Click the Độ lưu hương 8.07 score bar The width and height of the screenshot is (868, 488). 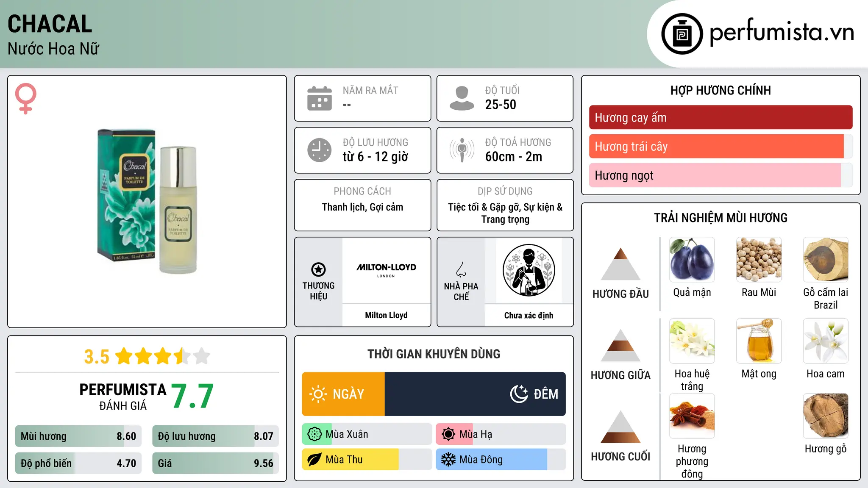215,436
